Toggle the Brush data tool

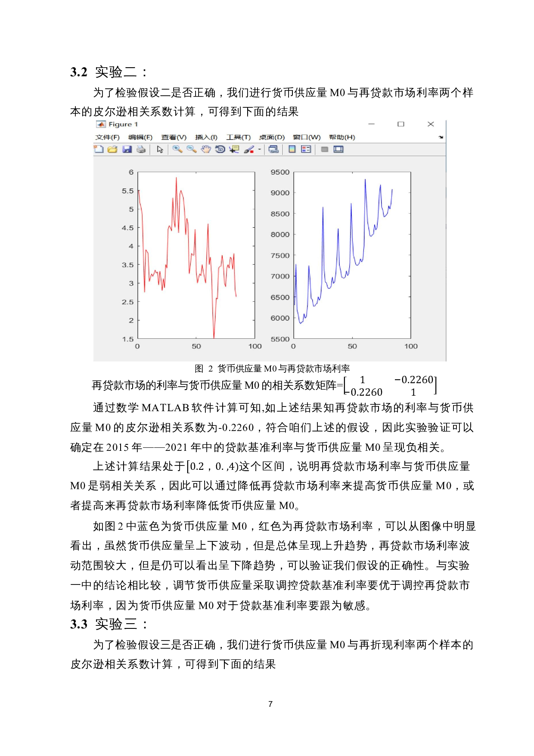(x=249, y=149)
